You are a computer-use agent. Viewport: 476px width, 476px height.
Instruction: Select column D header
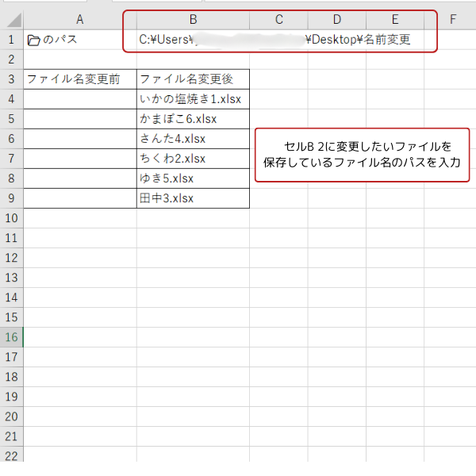click(x=336, y=20)
